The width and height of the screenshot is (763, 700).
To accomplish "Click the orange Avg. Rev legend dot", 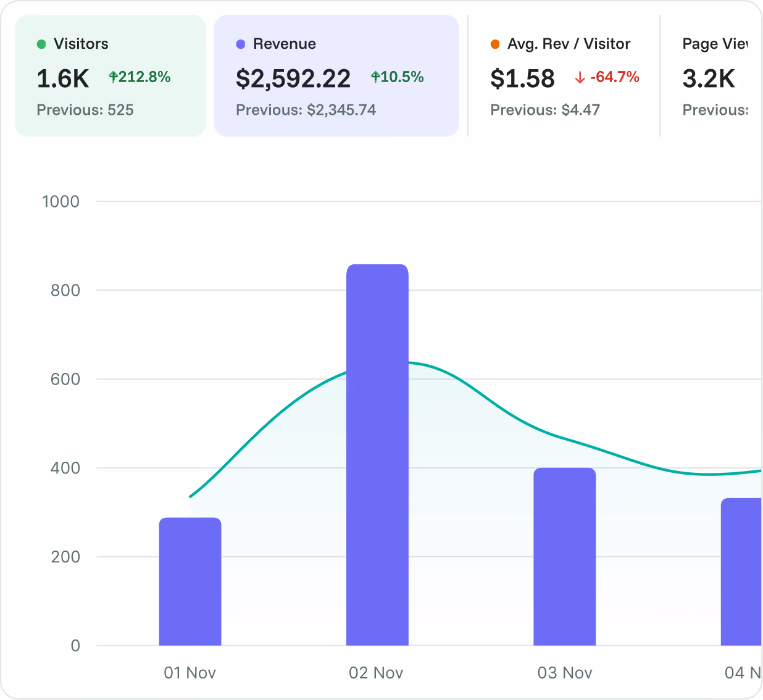I will tap(495, 44).
